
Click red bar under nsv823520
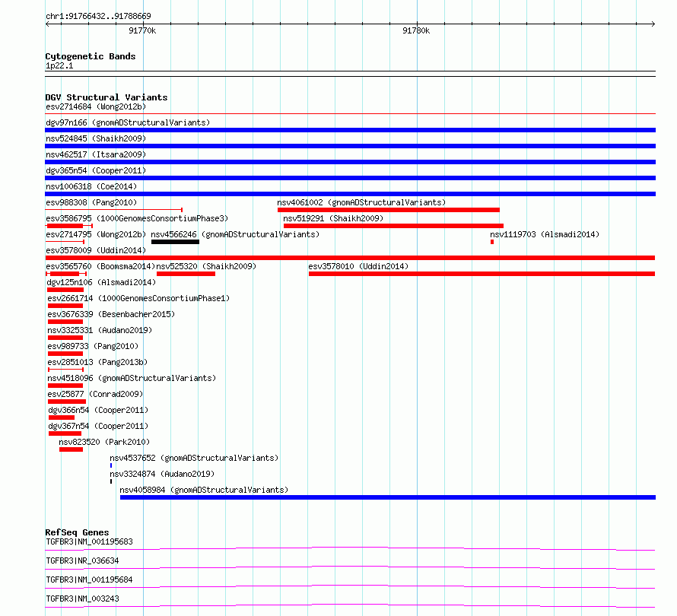click(x=71, y=449)
